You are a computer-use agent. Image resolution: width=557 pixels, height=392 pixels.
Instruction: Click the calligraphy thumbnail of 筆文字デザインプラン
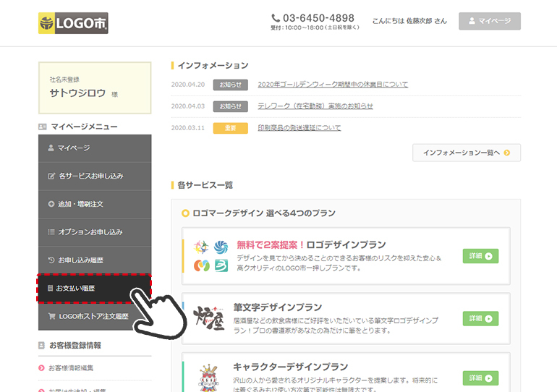pyautogui.click(x=209, y=318)
